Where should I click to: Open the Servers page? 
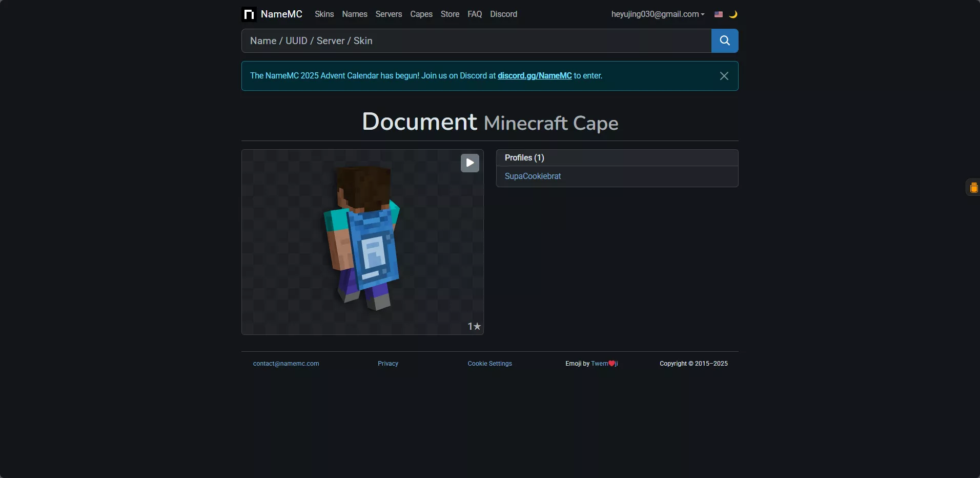coord(389,14)
